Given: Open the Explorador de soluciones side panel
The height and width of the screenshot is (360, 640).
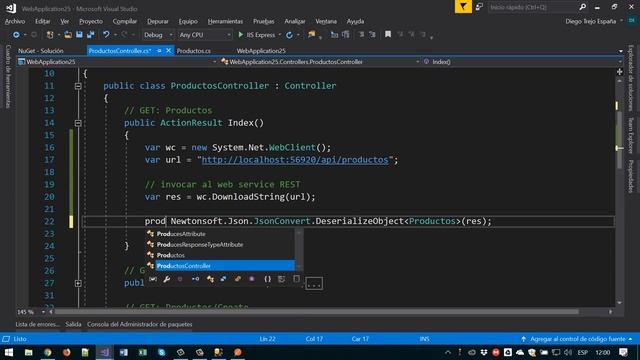Looking at the screenshot, I should click(631, 78).
